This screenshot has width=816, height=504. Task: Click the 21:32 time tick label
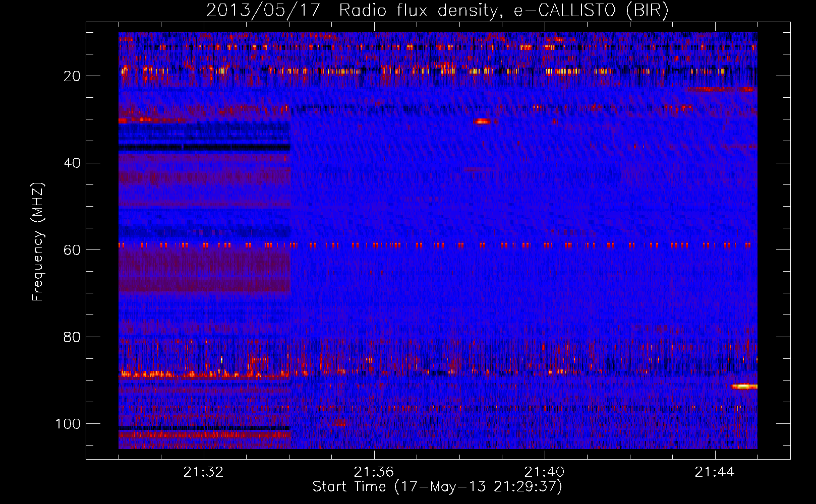click(203, 472)
